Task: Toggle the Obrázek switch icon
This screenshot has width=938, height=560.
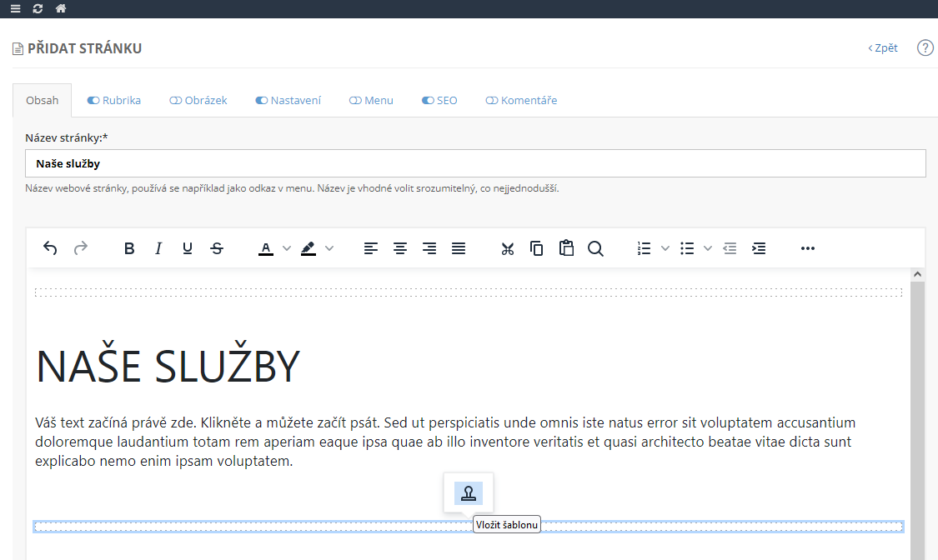Action: pyautogui.click(x=175, y=101)
